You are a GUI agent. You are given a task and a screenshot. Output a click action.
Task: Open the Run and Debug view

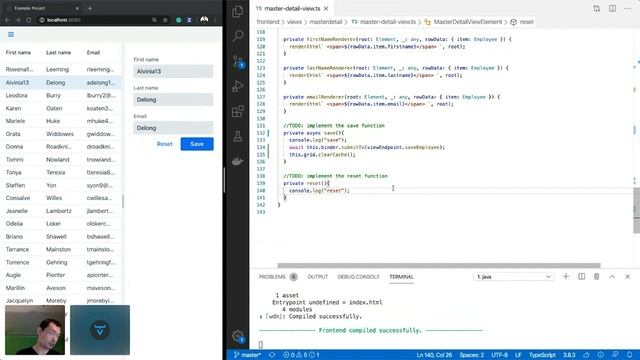click(x=238, y=87)
